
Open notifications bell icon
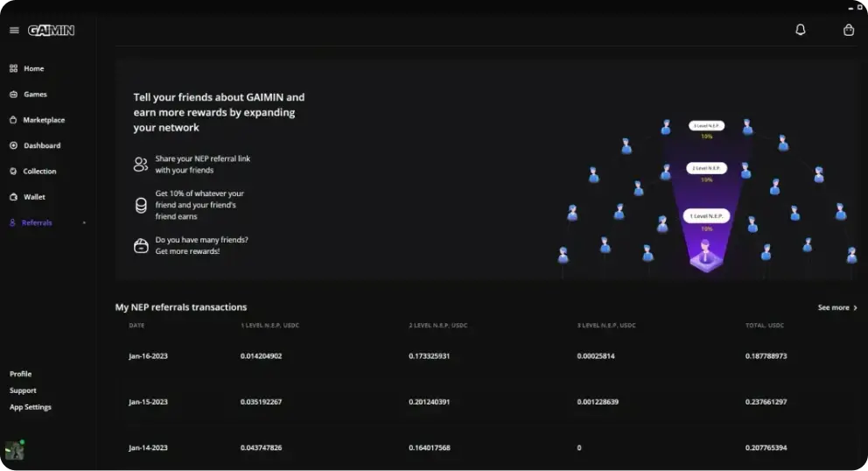pos(801,30)
